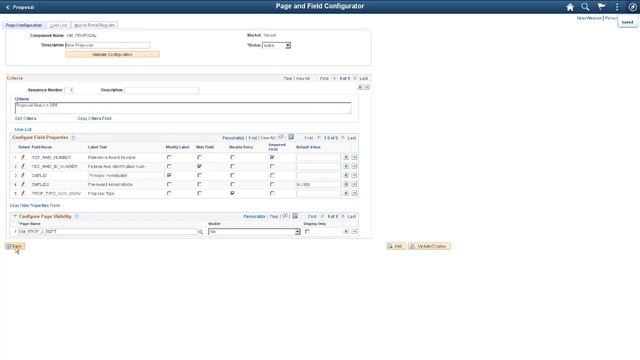Click Default Value field in row 4

tap(318, 184)
